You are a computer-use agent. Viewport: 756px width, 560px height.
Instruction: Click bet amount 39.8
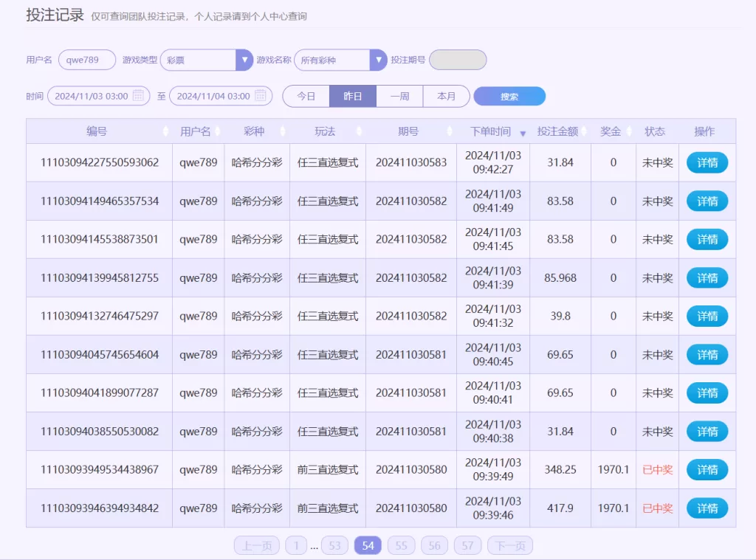tap(560, 316)
